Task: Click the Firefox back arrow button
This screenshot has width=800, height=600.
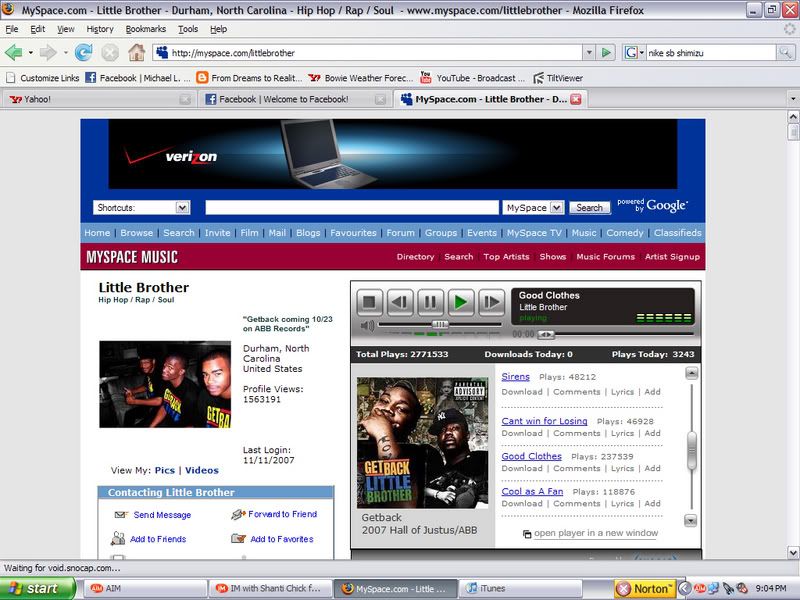Action: [13, 52]
